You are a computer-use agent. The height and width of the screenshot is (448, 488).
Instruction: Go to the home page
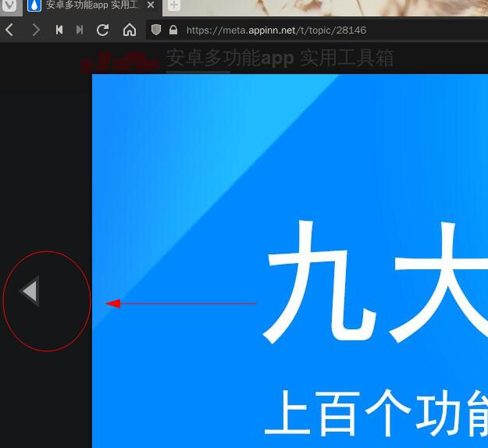click(130, 30)
